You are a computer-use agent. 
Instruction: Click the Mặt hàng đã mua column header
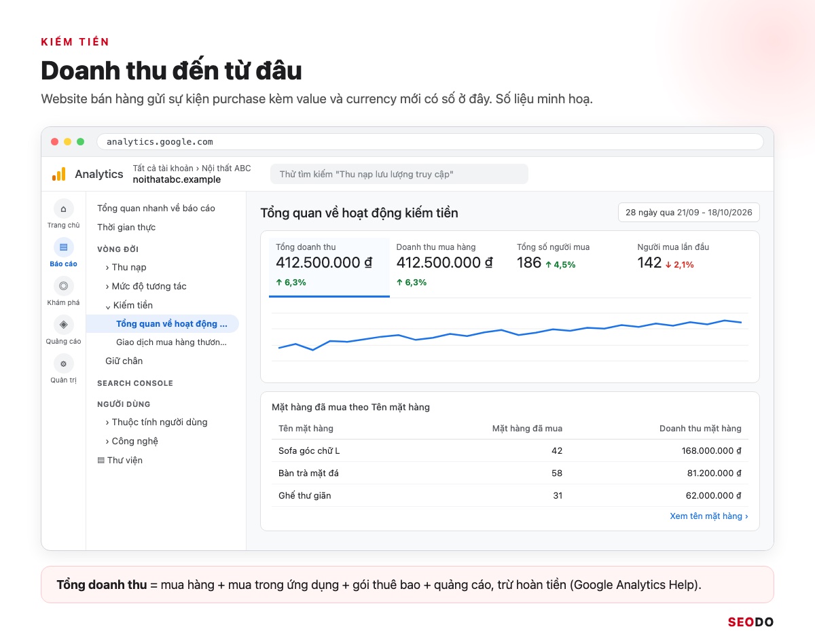pos(528,429)
